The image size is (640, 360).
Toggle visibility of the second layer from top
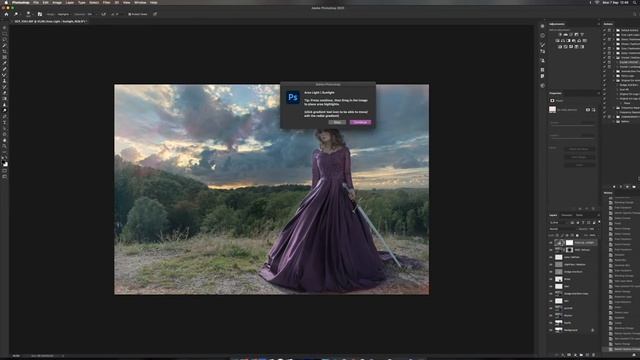point(551,250)
